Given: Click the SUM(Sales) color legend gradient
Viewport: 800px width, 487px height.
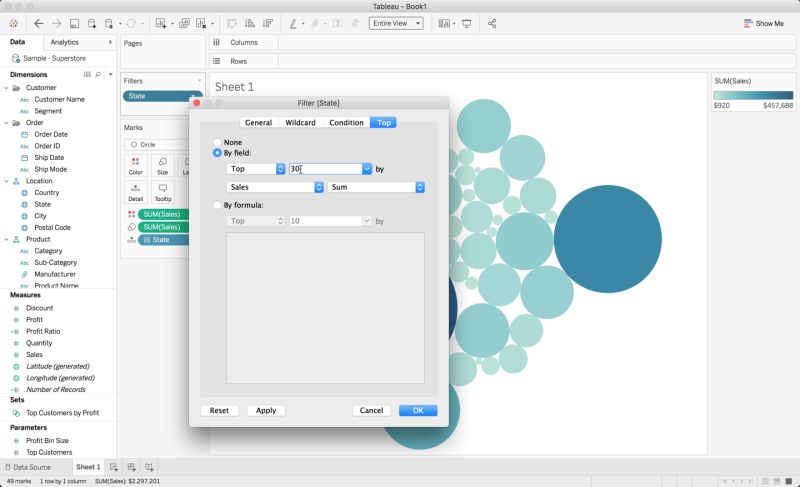Looking at the screenshot, I should pos(753,95).
